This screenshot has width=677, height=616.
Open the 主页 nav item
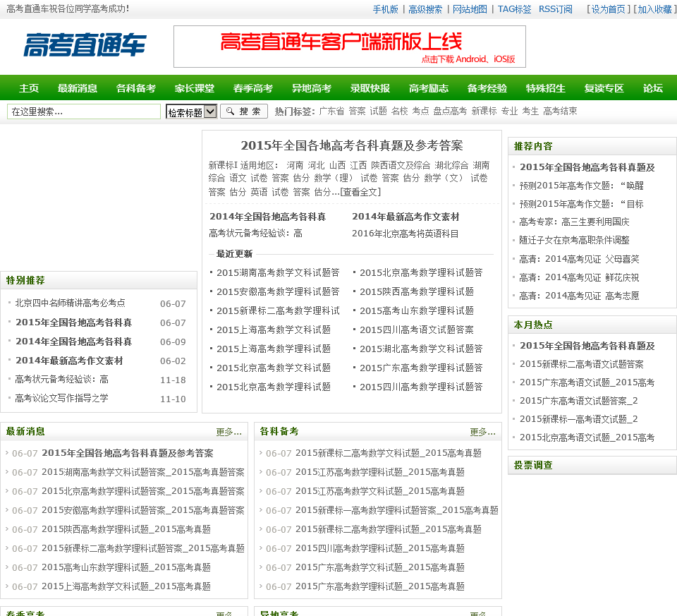pos(29,88)
